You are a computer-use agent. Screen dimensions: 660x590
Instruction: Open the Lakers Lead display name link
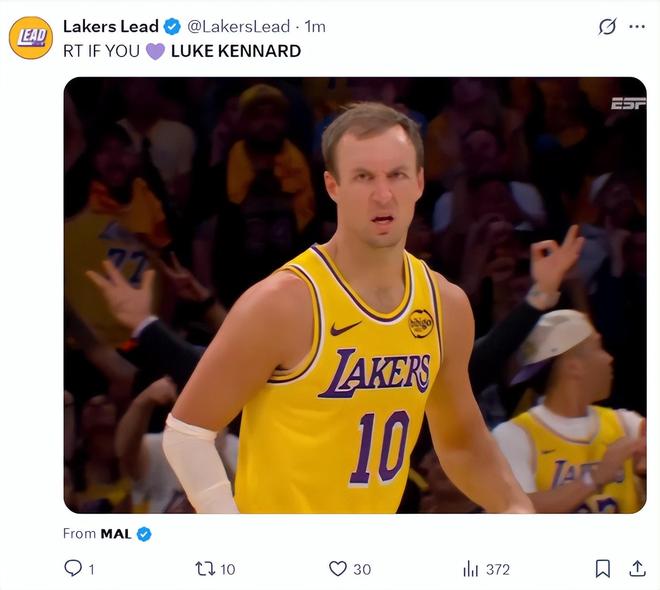[110, 26]
